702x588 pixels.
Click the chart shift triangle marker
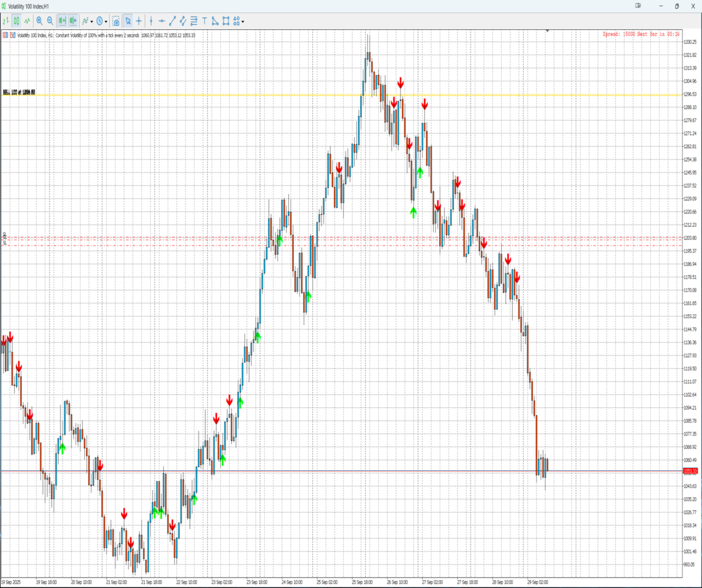coord(547,31)
